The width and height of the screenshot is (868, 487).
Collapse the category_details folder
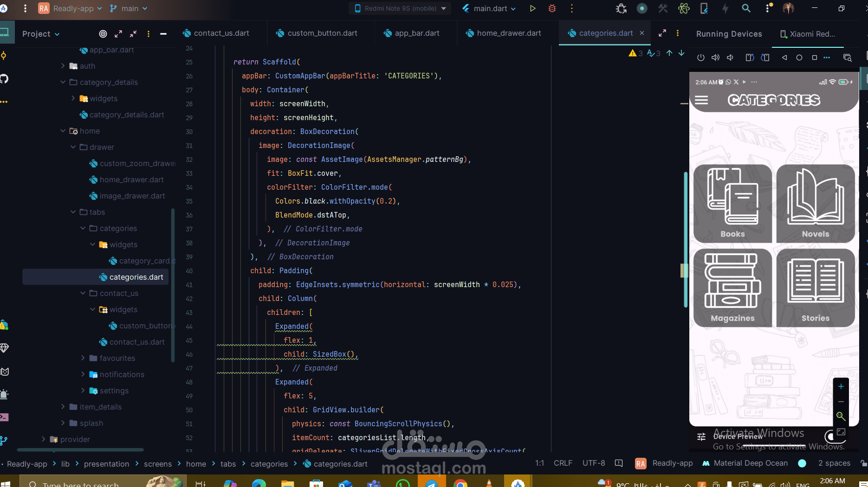point(63,82)
